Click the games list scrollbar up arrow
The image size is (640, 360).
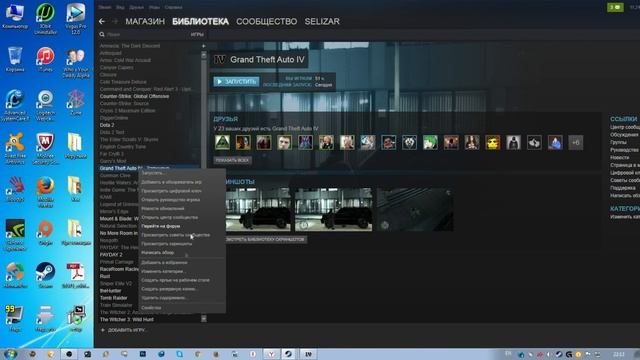click(x=204, y=55)
